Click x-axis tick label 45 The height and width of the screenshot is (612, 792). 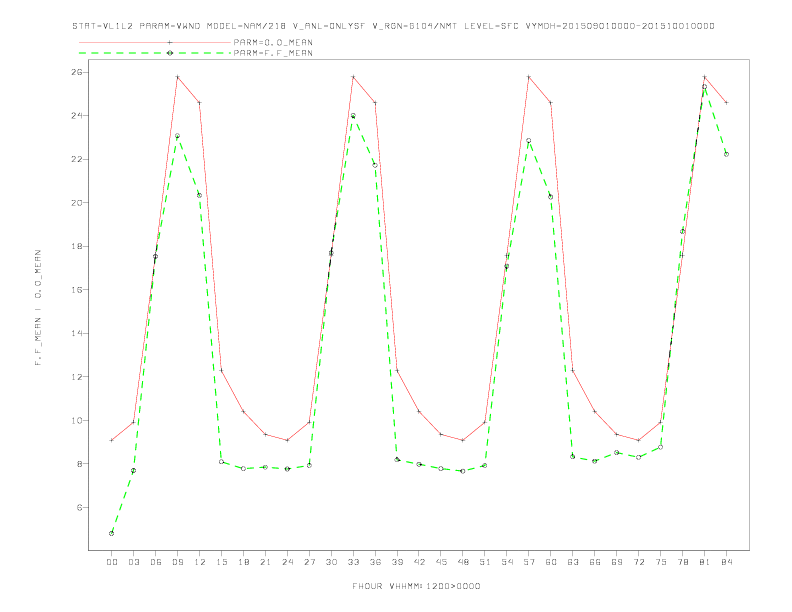(x=441, y=562)
